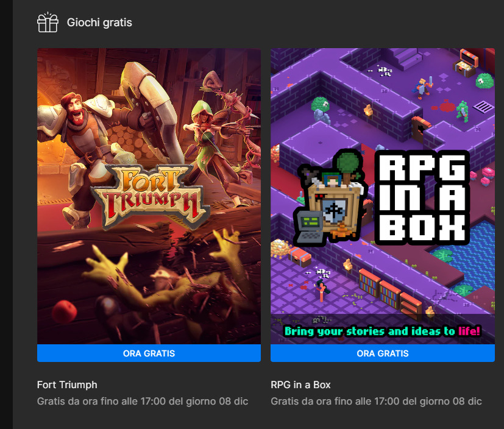This screenshot has width=504, height=429.
Task: Click the Fort Triumph logo emblem
Action: point(151,196)
